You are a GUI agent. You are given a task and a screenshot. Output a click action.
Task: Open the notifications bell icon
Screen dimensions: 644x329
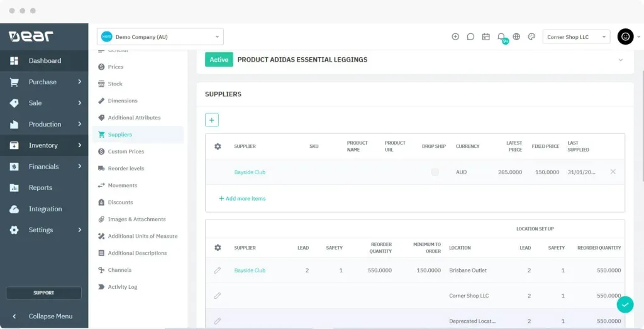[501, 36]
